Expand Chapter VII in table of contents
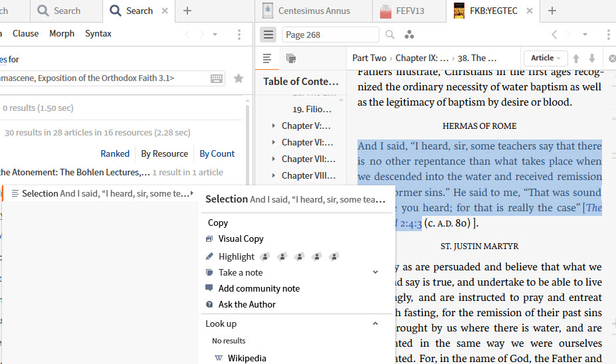This screenshot has width=616, height=364. coord(273,159)
